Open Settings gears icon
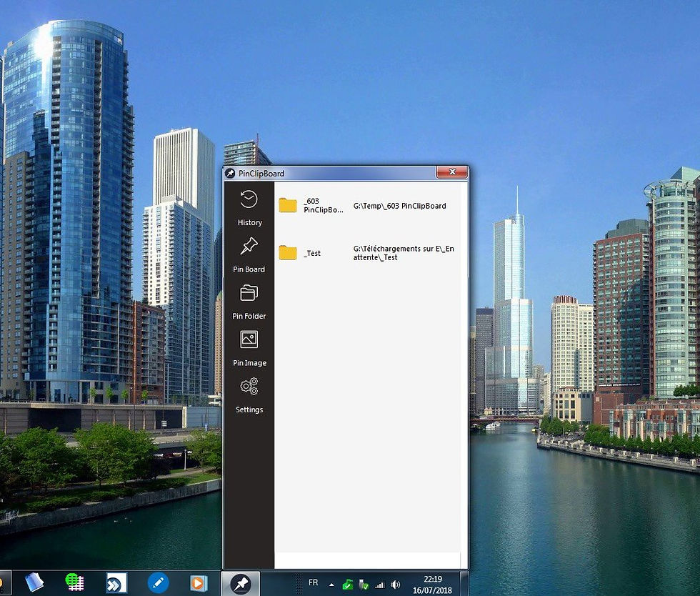 (249, 387)
